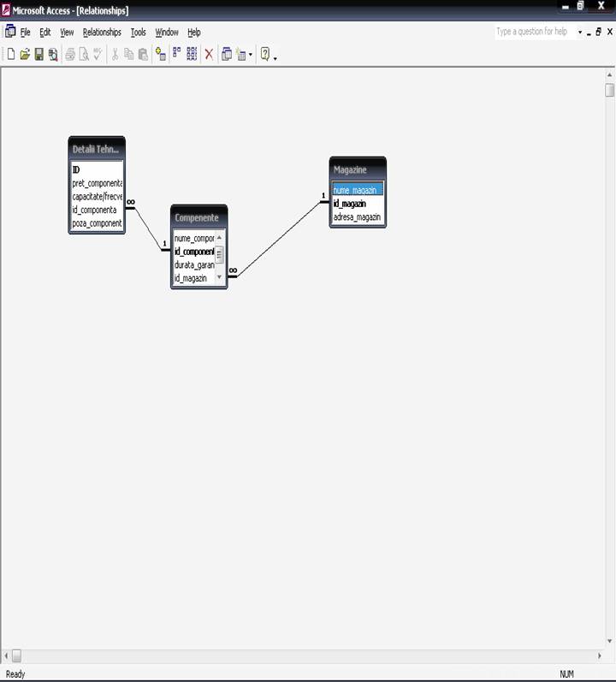Open the Tools menu
Viewport: 616px width, 682px height.
(138, 33)
